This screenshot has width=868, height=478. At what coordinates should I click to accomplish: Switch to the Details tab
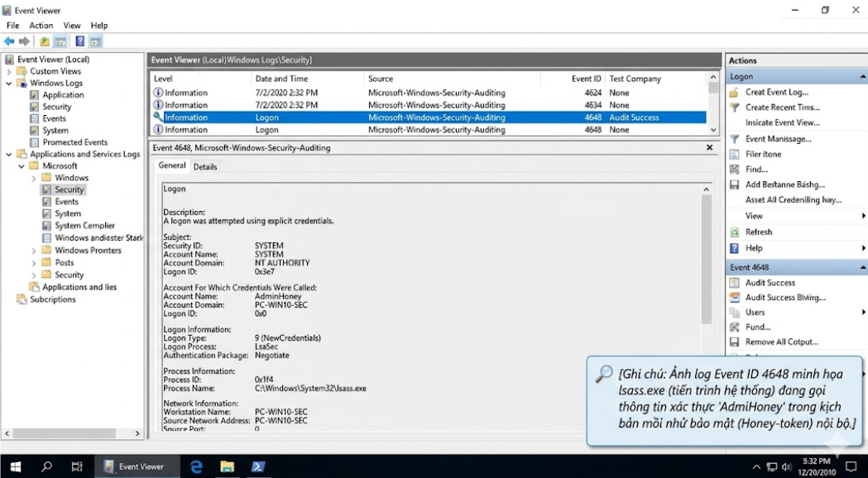tap(205, 167)
